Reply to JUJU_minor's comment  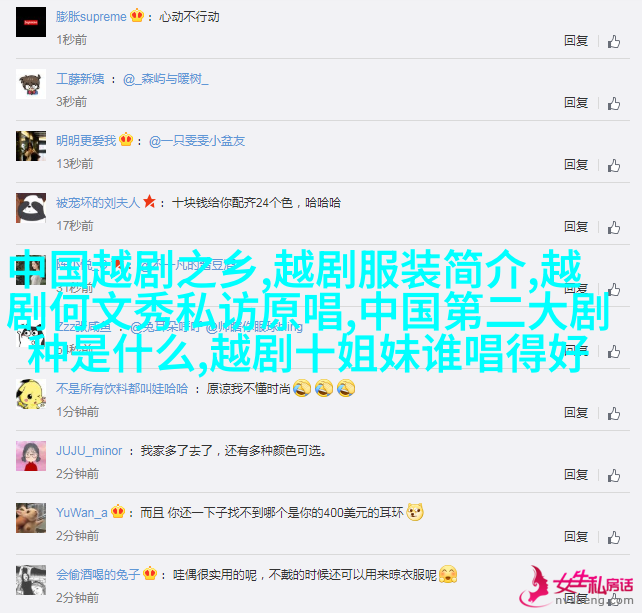tap(576, 475)
